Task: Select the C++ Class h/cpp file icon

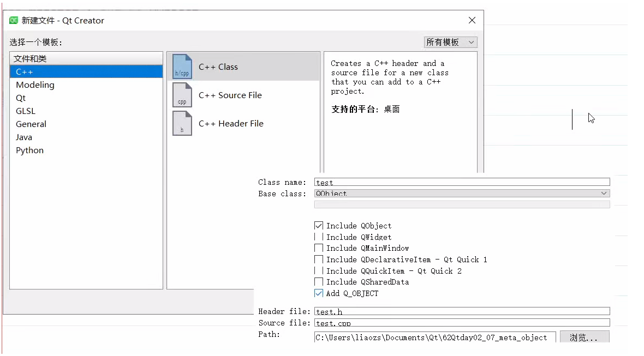Action: [x=182, y=67]
